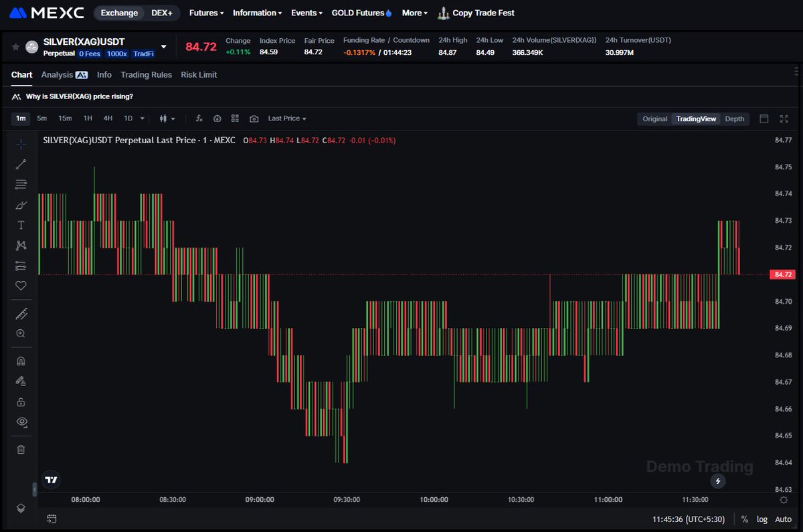The width and height of the screenshot is (803, 532).
Task: Open the chart grid layout icon
Action: (235, 118)
